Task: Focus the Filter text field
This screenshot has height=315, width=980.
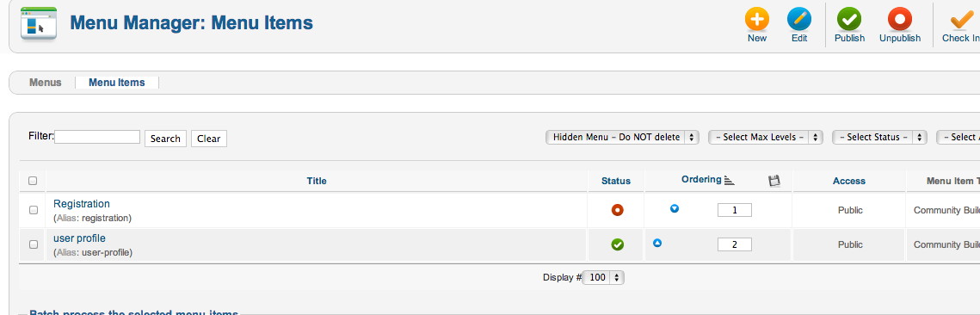Action: [x=97, y=137]
